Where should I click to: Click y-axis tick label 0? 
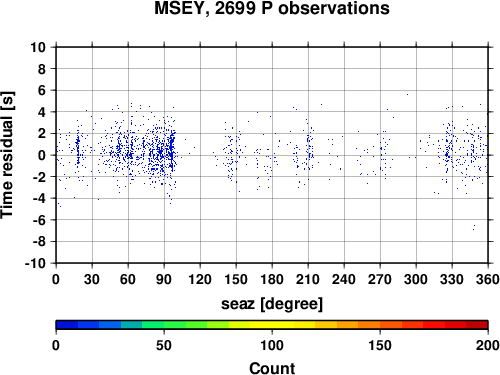42,155
